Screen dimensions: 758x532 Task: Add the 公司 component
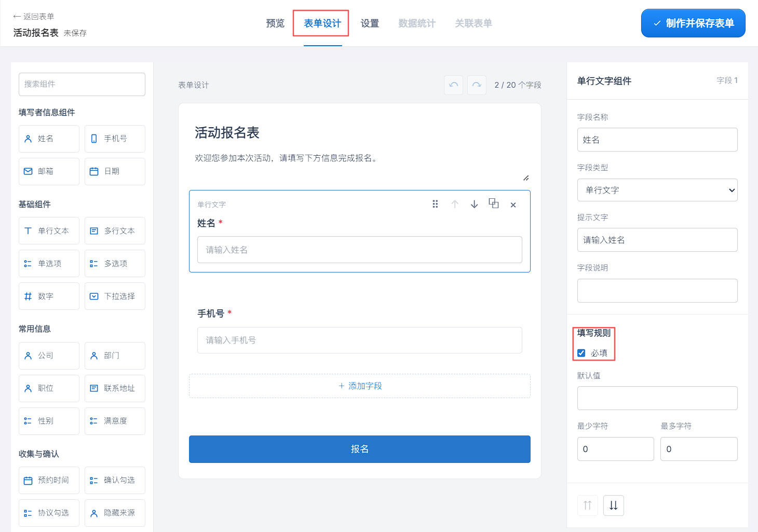tap(49, 356)
